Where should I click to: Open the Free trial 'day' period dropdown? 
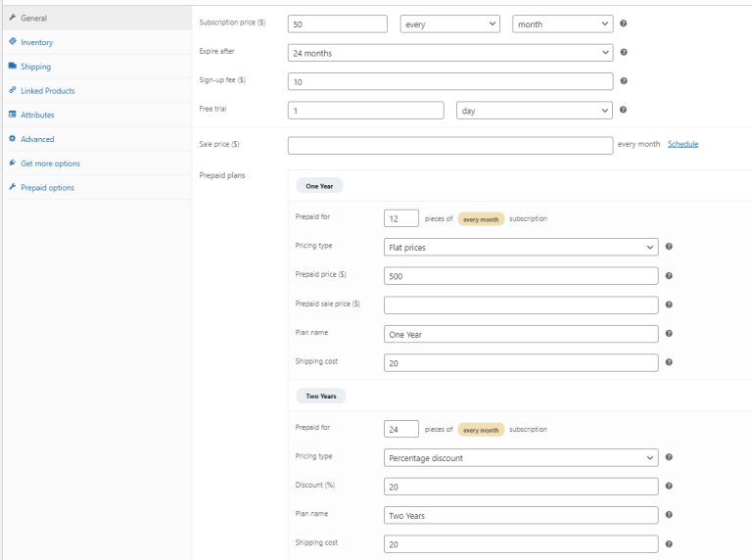tap(535, 111)
